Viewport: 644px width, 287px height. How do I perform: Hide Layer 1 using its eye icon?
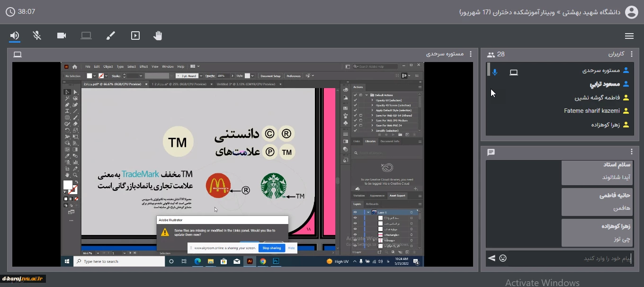click(x=355, y=212)
